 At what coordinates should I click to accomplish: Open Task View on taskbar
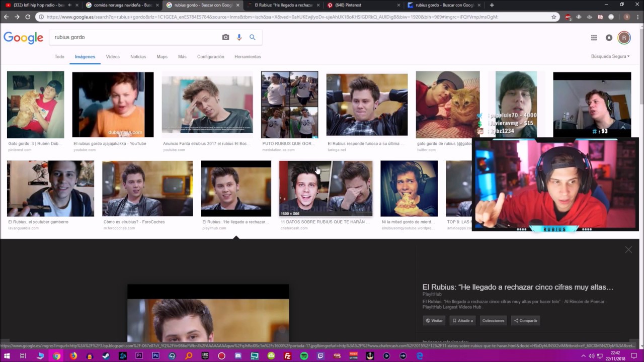click(23, 356)
